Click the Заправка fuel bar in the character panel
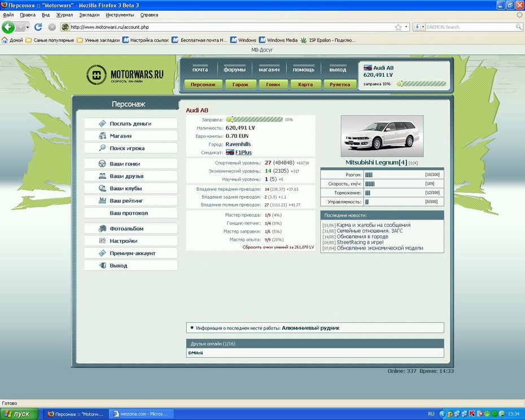The image size is (525, 420). coord(255,120)
